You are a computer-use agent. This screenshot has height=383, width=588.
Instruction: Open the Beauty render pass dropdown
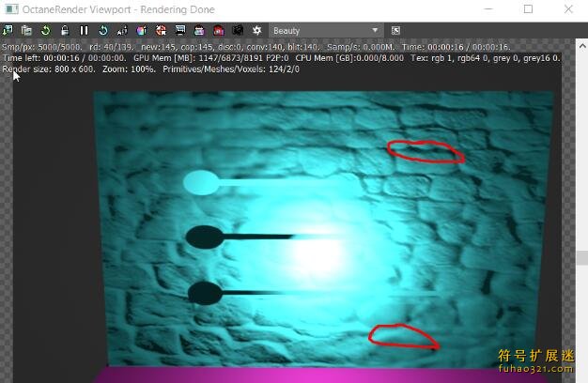pyautogui.click(x=326, y=30)
